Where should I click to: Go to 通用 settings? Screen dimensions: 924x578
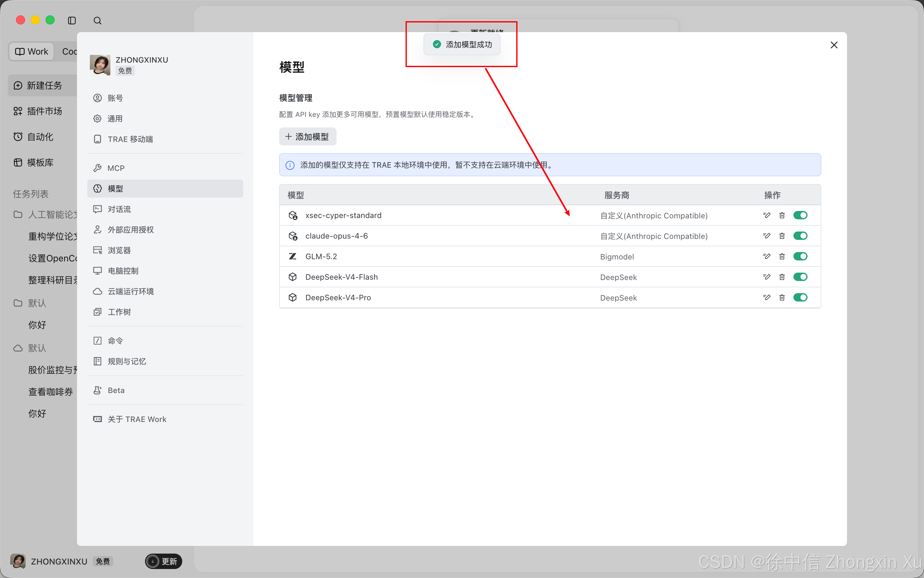(165, 118)
